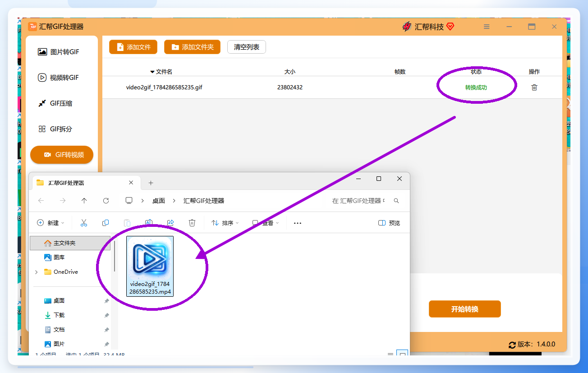588x373 pixels.
Task: Delete the selected file via Explorer trash icon
Action: point(192,223)
